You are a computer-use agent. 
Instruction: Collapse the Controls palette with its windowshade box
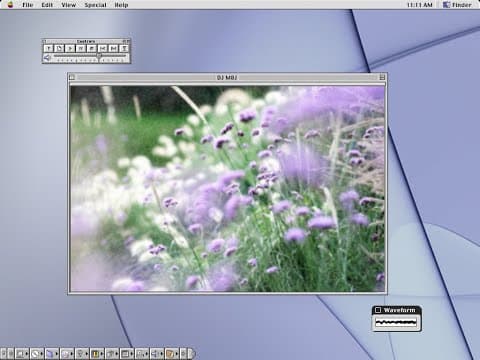click(x=128, y=41)
